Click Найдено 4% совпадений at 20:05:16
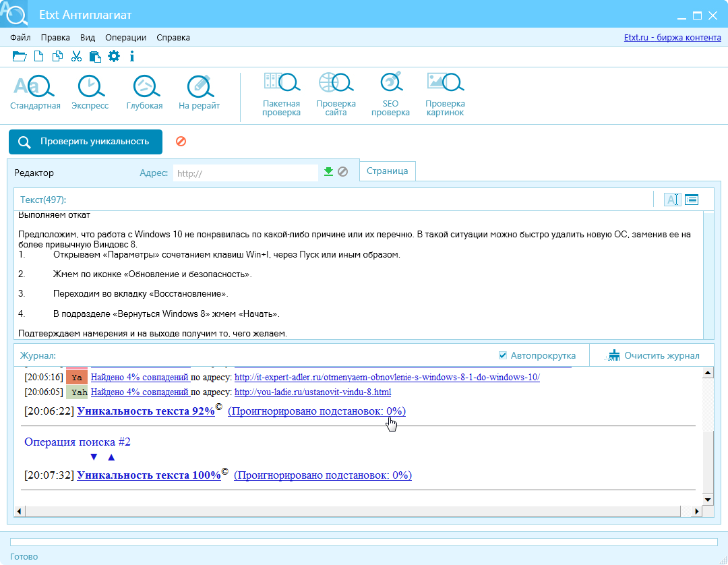The width and height of the screenshot is (728, 565). (140, 378)
